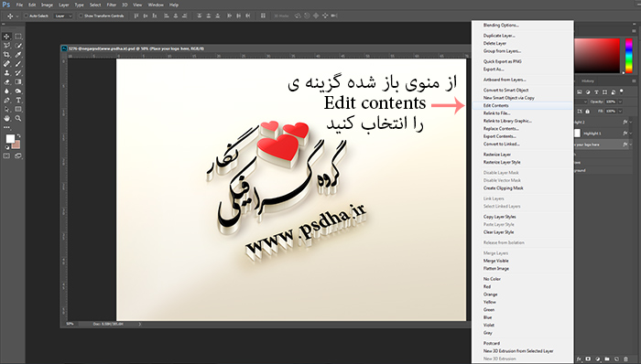The image size is (641, 364).
Task: Switch to the History tab
Action: point(588,81)
